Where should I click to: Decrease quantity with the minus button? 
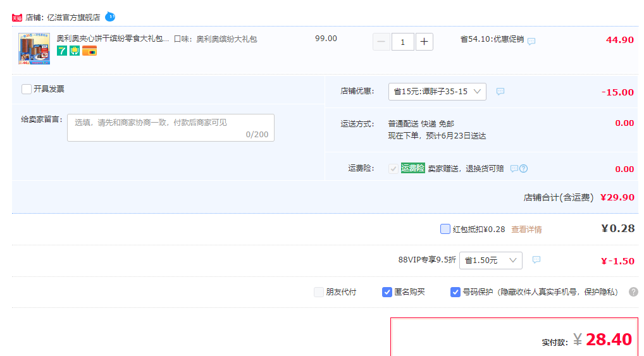[381, 42]
